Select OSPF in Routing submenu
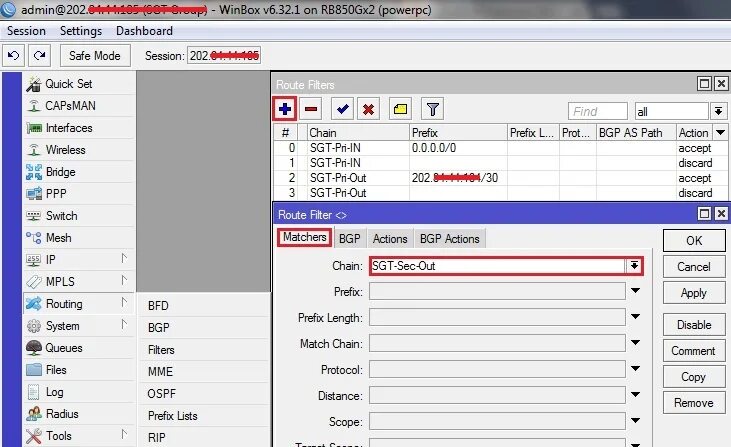The width and height of the screenshot is (731, 447). (x=204, y=394)
